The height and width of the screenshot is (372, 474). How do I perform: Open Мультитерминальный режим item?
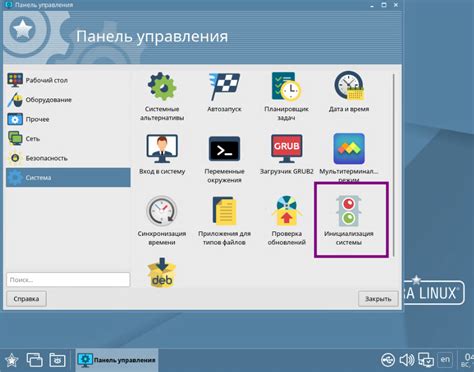point(349,157)
